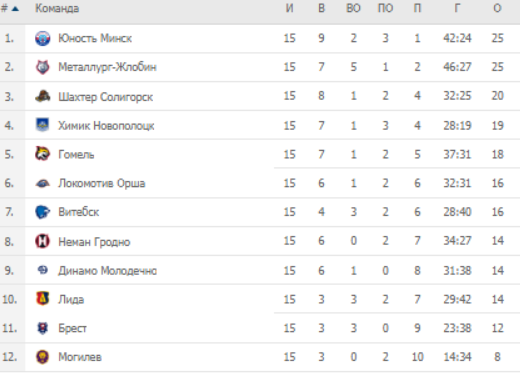
Task: Sort by the ВО column header
Action: 353,8
